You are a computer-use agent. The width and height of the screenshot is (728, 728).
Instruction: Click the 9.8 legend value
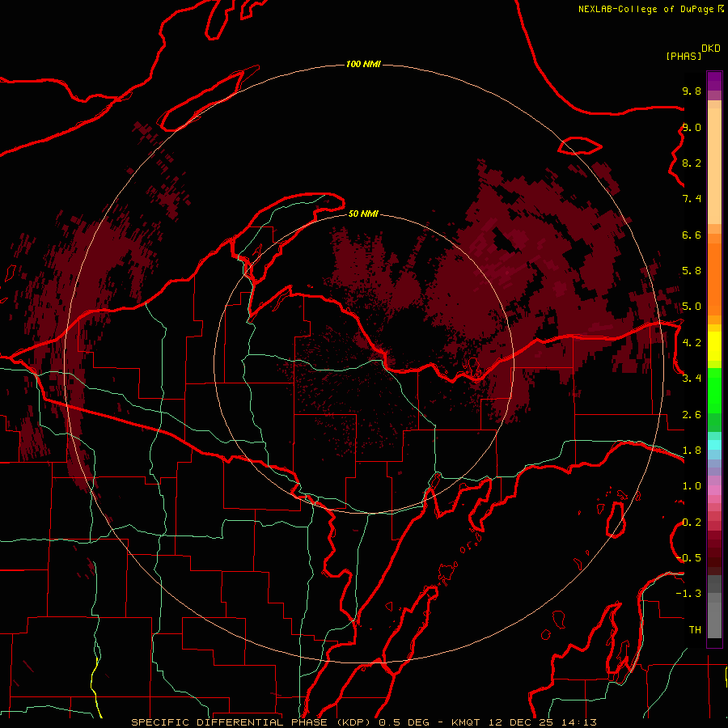(692, 91)
